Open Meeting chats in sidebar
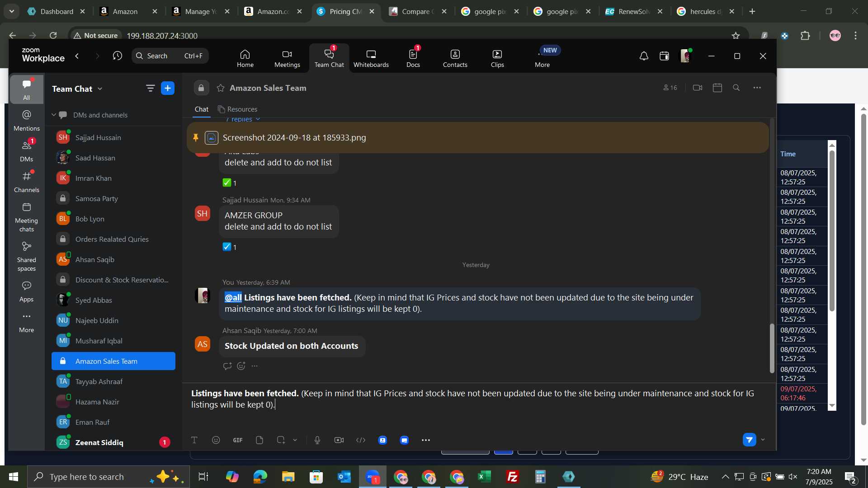Image resolution: width=868 pixels, height=488 pixels. [x=27, y=217]
